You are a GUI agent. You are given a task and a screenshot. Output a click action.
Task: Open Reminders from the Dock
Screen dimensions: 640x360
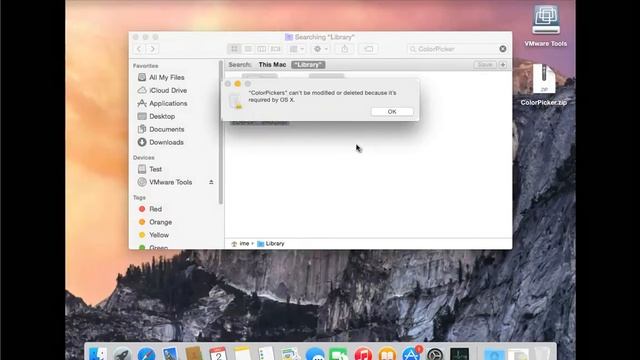pos(266,353)
